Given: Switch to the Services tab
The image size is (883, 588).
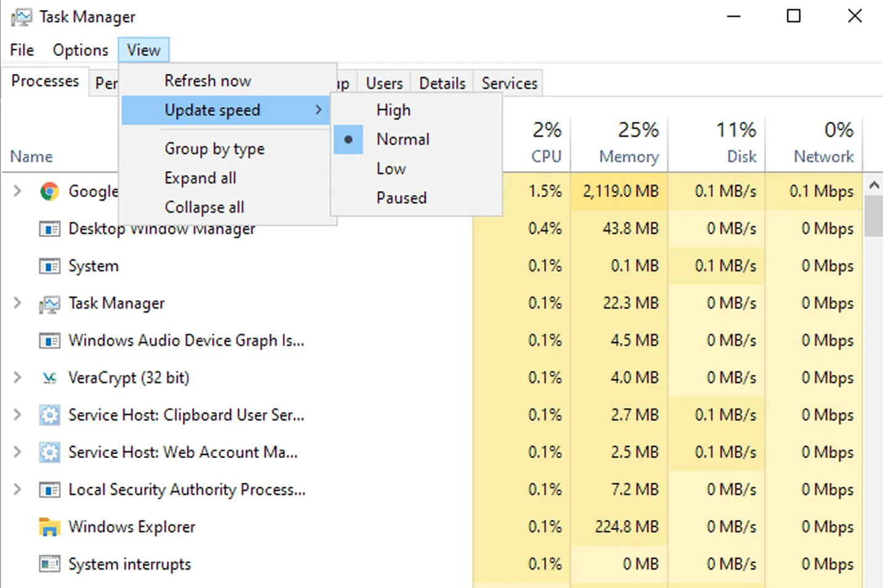Looking at the screenshot, I should (x=510, y=83).
